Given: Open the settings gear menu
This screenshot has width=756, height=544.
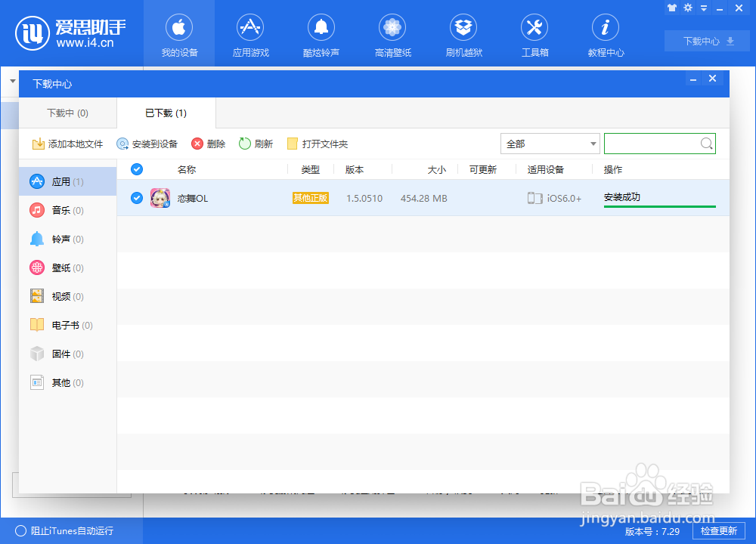Looking at the screenshot, I should [x=687, y=8].
